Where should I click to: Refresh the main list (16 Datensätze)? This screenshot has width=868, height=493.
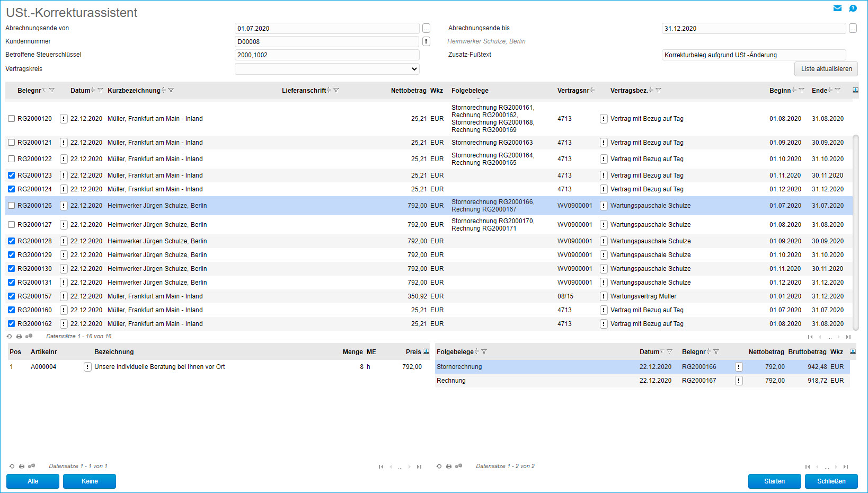click(10, 337)
